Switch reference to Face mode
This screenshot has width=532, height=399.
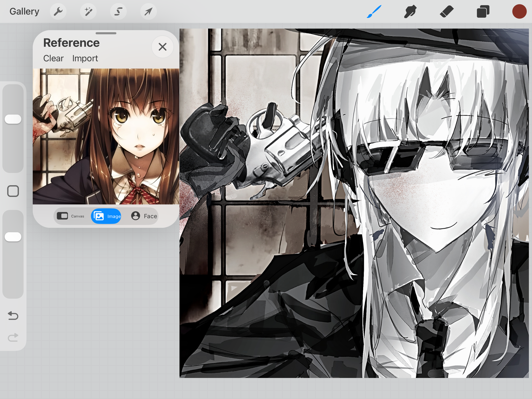coord(144,216)
